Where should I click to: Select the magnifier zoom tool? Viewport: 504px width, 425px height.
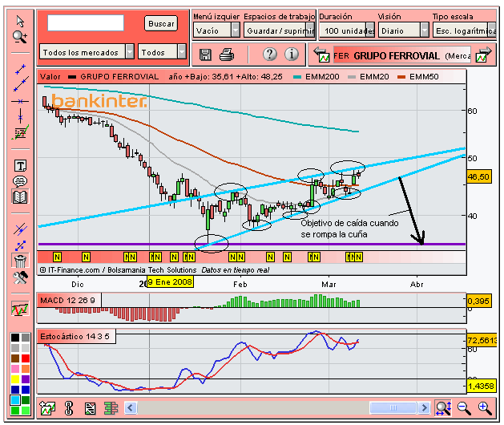pos(20,37)
